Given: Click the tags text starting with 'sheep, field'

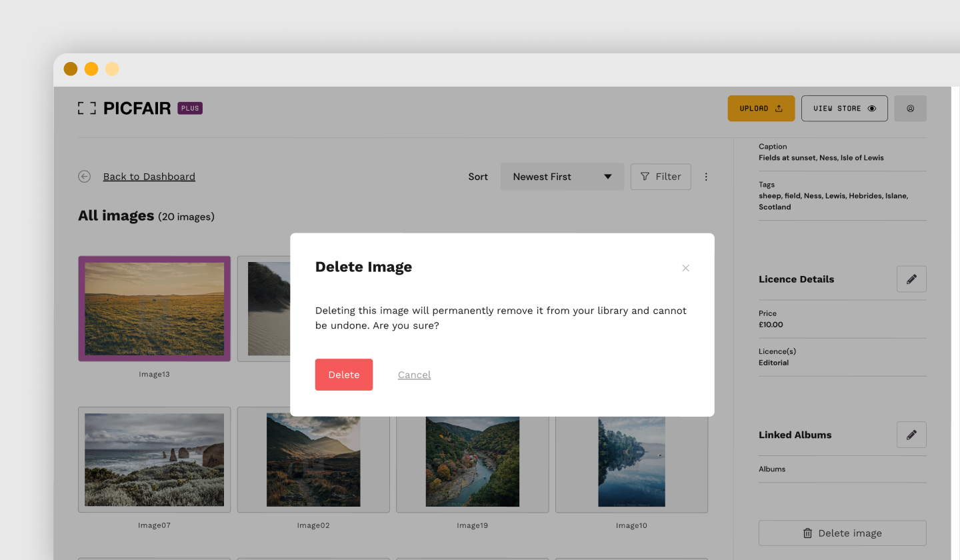Looking at the screenshot, I should pos(833,201).
